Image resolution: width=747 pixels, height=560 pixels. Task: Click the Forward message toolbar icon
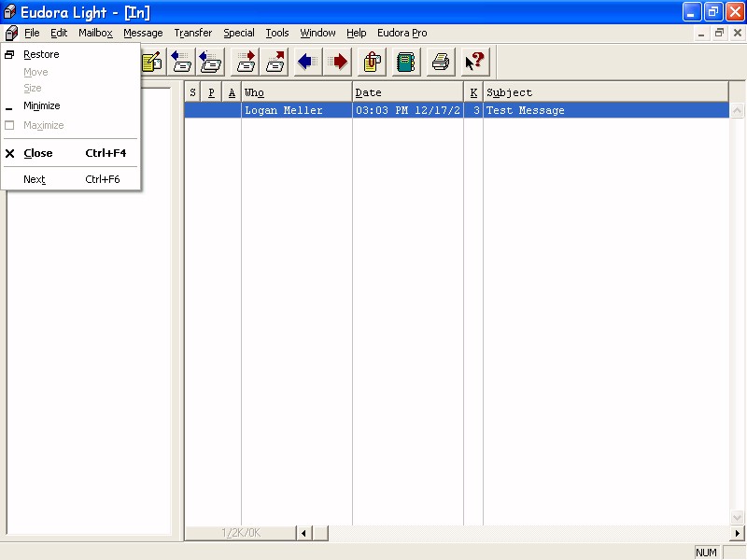pos(246,62)
